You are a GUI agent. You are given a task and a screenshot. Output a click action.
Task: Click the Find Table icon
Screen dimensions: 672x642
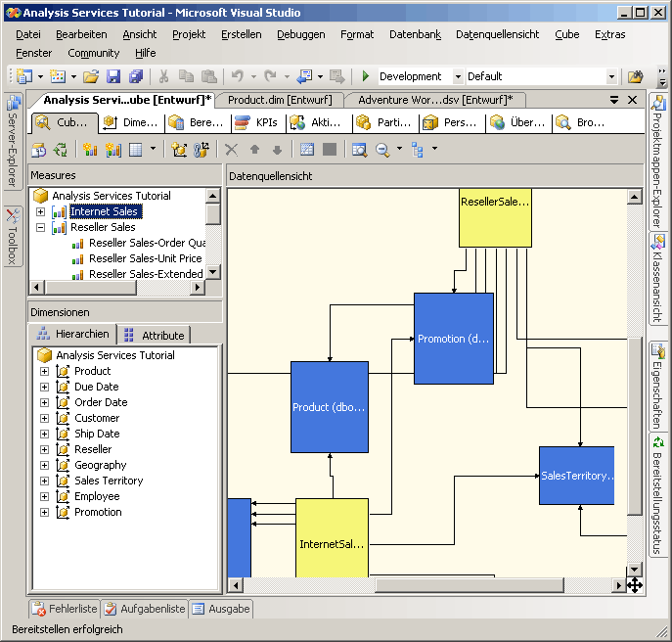pos(359,150)
